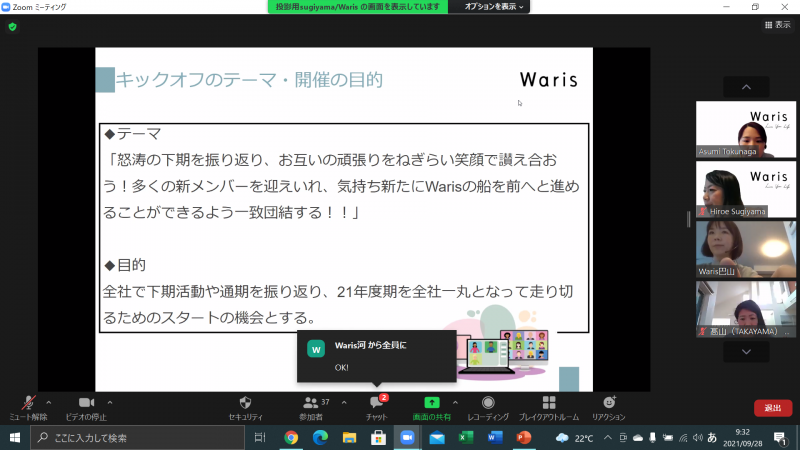Screen dimensions: 800x450
Task: Open the volume speaker tray icon
Action: pyautogui.click(x=697, y=438)
